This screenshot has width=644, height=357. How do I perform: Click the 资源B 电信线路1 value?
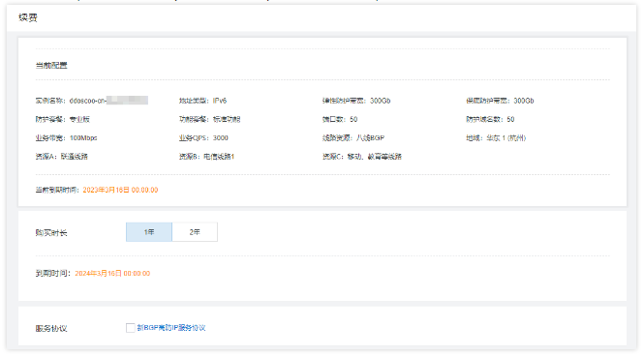[x=219, y=157]
